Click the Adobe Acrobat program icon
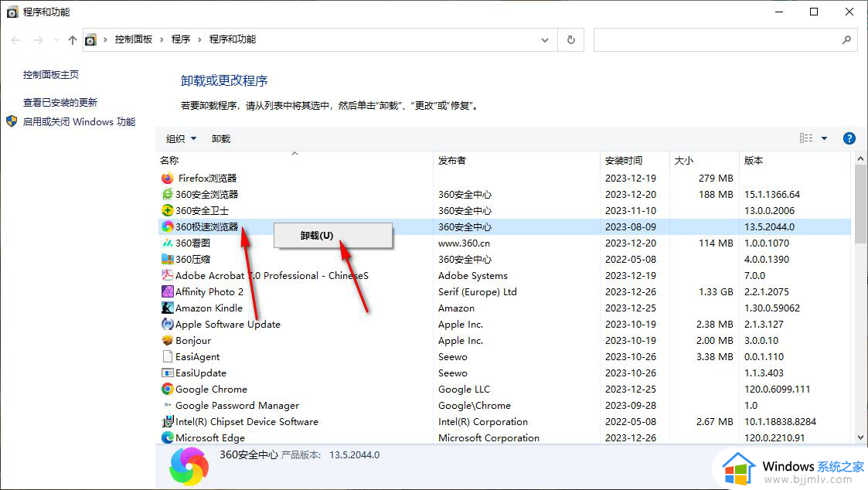868x490 pixels. 167,275
